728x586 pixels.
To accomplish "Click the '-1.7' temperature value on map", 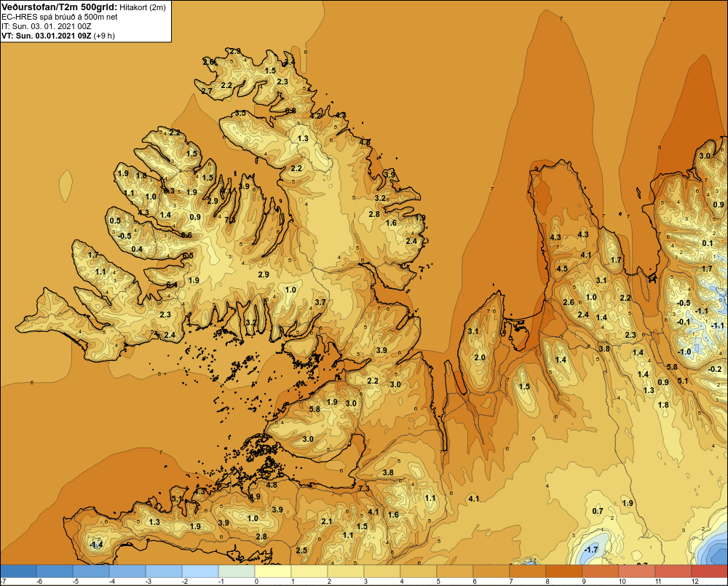I will coord(591,550).
